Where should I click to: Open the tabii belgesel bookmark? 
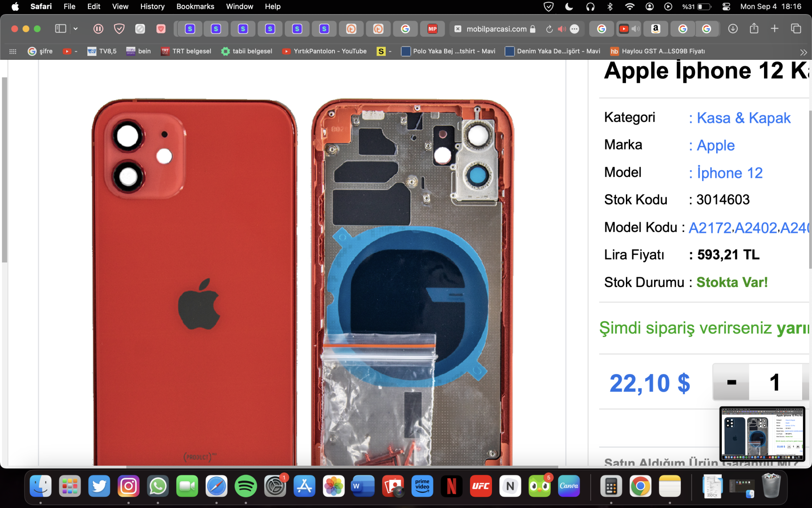pyautogui.click(x=247, y=51)
